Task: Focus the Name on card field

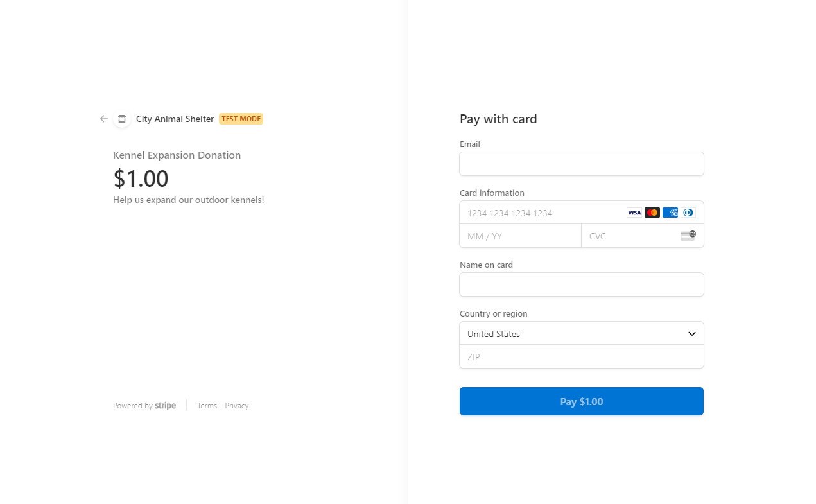Action: coord(582,284)
